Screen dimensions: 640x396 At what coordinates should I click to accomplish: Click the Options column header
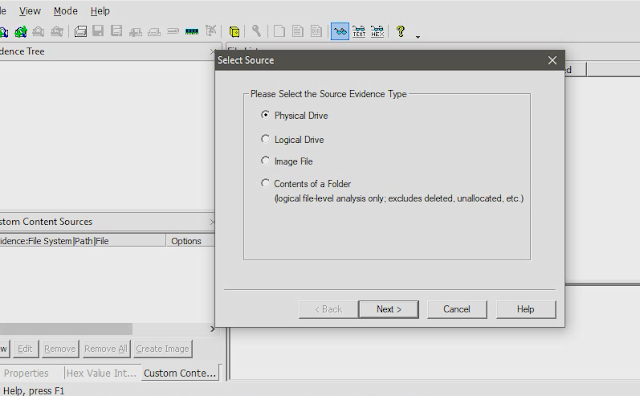[190, 241]
